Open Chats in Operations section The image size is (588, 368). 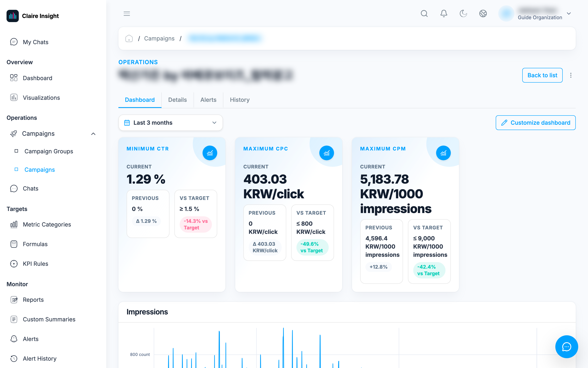coord(53,188)
